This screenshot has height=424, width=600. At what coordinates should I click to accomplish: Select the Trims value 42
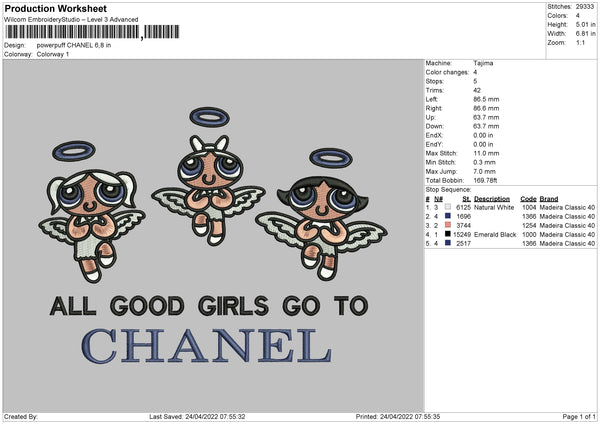[x=477, y=90]
